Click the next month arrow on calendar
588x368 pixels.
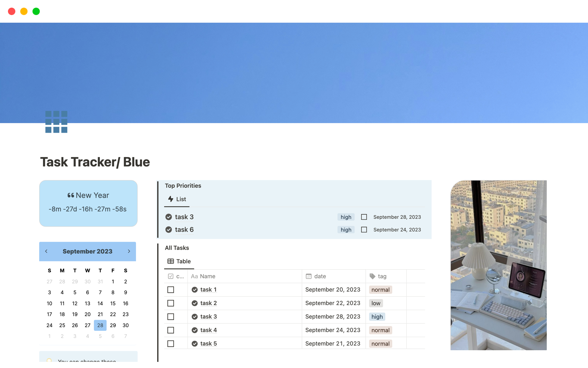[x=129, y=251]
